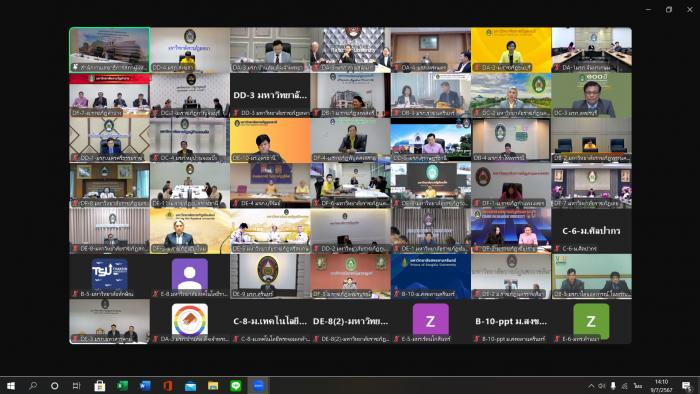Select the C-6 Silpakorn participant tile

[x=592, y=231]
